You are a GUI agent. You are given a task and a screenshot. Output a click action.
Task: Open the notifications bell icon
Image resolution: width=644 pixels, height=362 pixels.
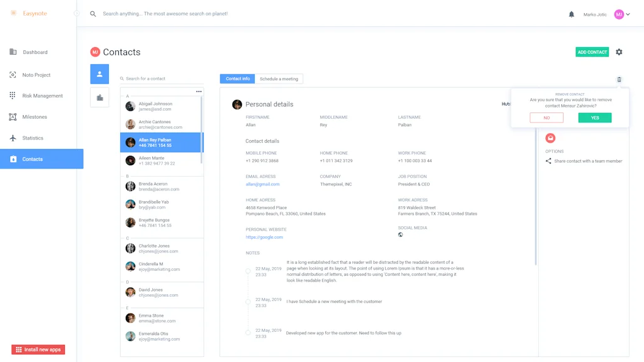click(572, 13)
